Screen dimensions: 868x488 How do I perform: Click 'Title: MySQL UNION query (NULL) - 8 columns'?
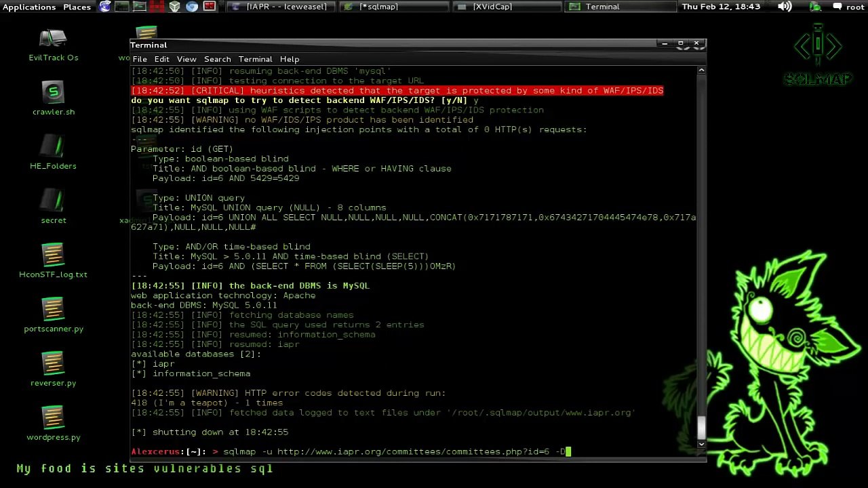click(x=269, y=207)
